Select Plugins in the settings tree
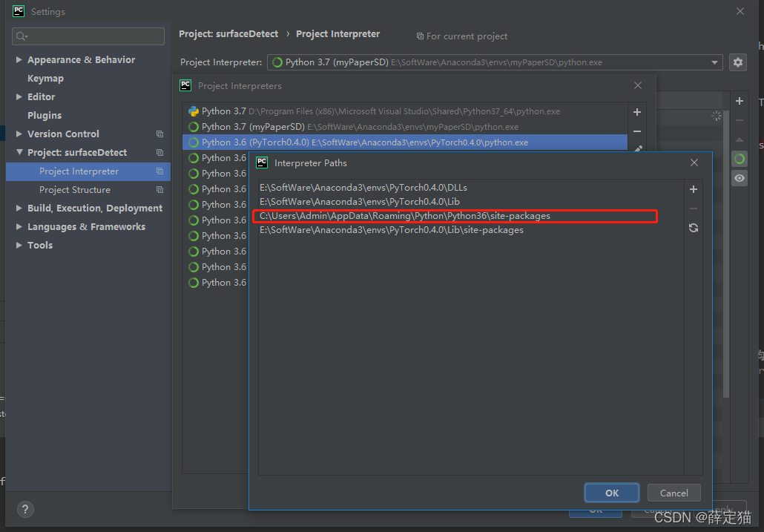Viewport: 764px width, 532px height. point(45,116)
